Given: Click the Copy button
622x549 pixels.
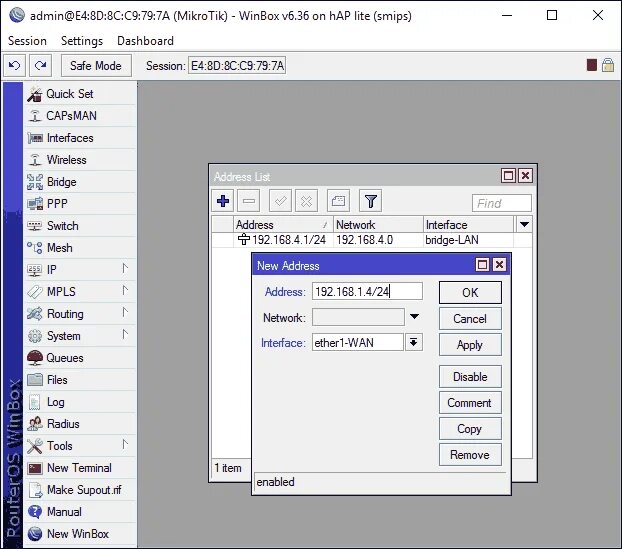Looking at the screenshot, I should 470,429.
